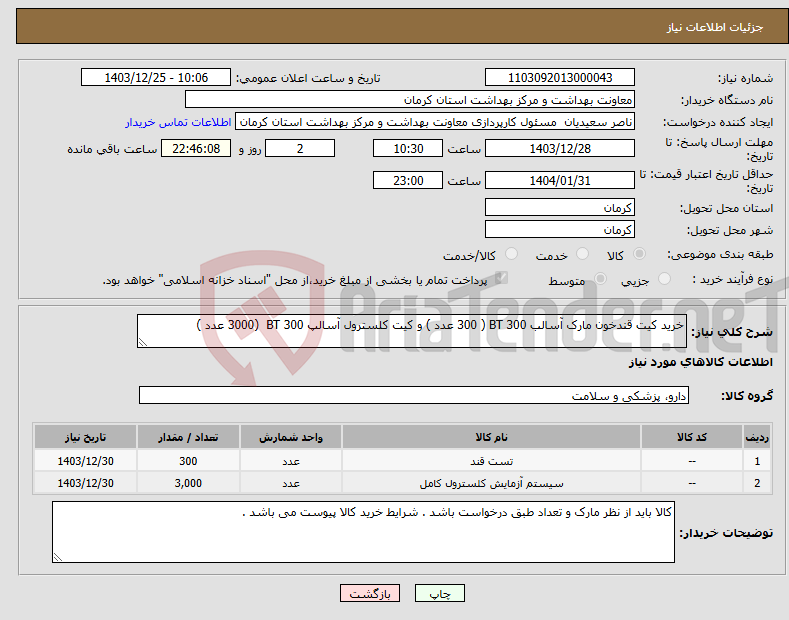Click the ردیف column header
Viewport: 789px width, 620px height.
click(757, 437)
